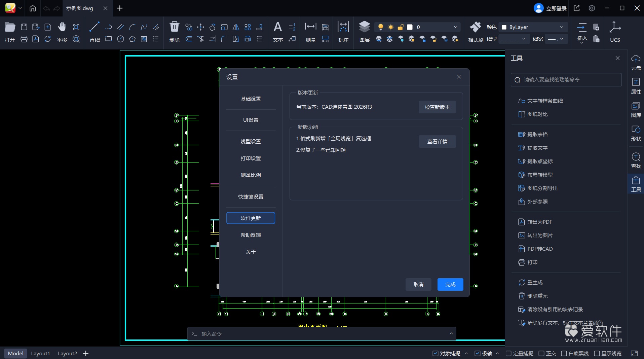
Task: Open the 测量 measure tool
Action: [310, 27]
